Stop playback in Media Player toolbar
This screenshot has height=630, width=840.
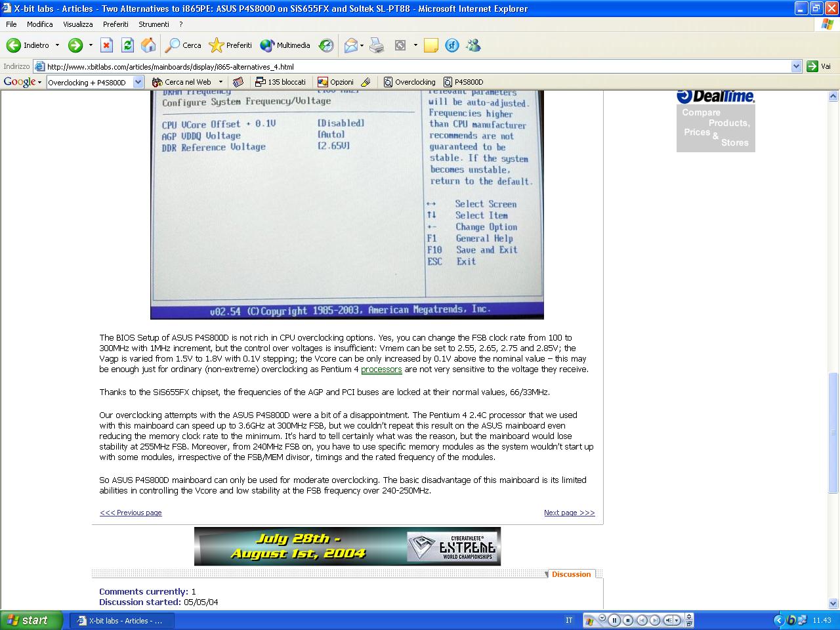[628, 620]
